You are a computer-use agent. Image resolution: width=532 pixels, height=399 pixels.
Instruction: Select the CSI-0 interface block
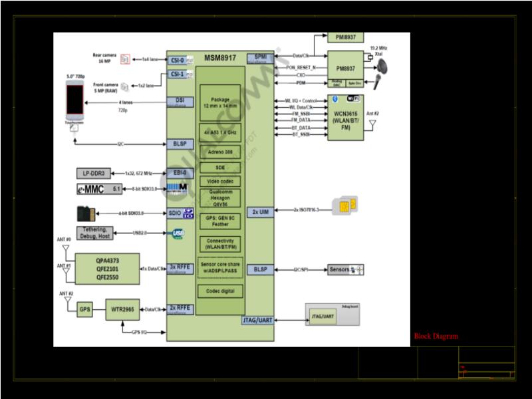177,61
